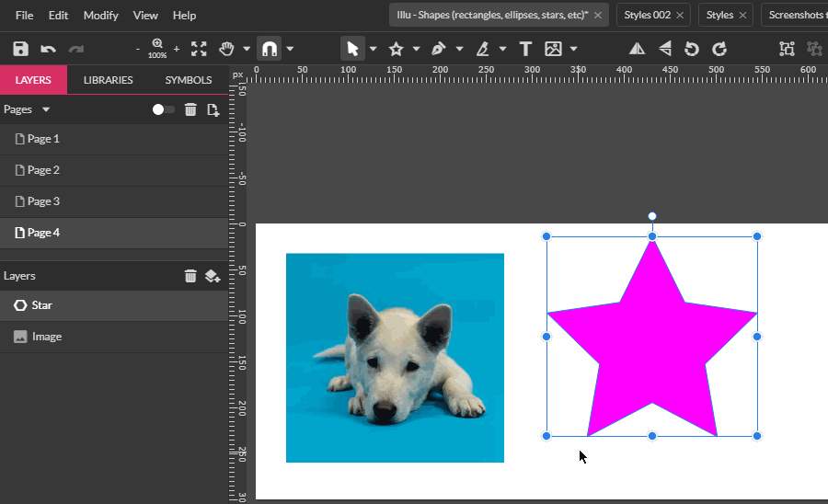828x504 pixels.
Task: Open the star shape tool dropdown
Action: [x=416, y=49]
